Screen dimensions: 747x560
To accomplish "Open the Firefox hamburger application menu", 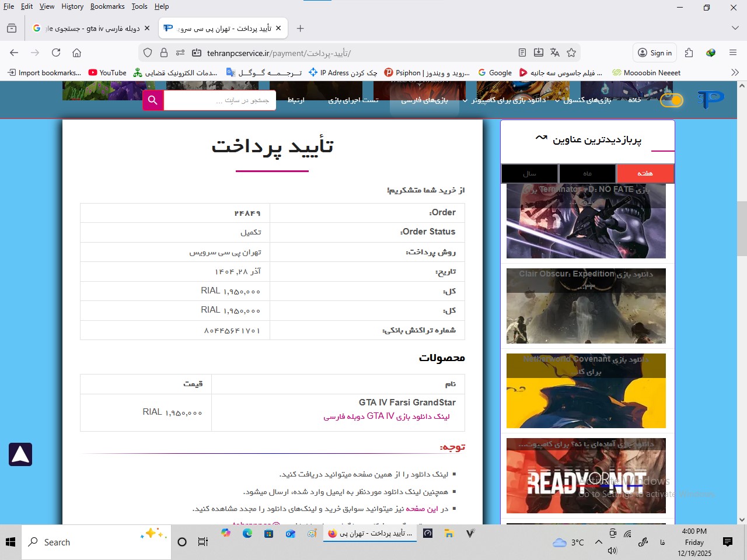I will pos(733,52).
